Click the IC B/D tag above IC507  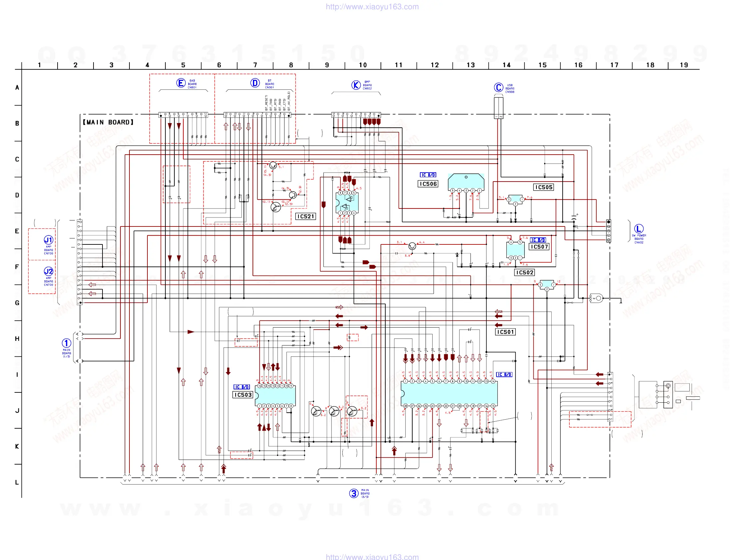(x=538, y=240)
